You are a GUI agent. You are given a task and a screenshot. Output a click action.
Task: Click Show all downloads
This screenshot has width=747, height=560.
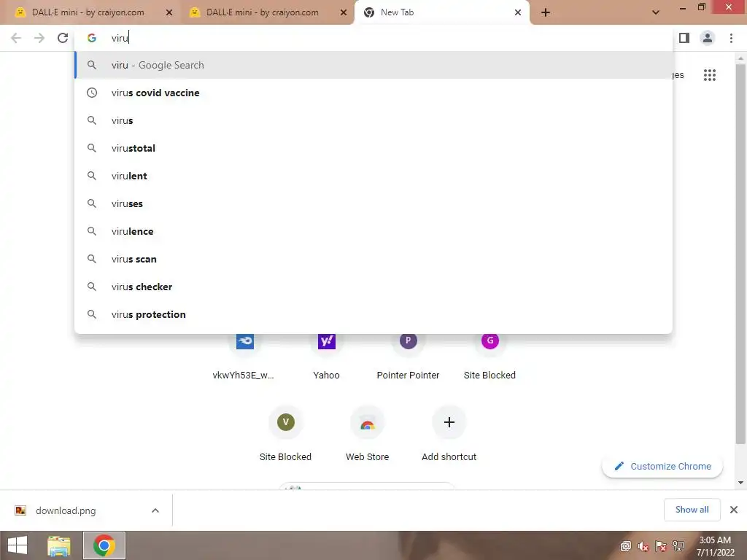pyautogui.click(x=692, y=510)
